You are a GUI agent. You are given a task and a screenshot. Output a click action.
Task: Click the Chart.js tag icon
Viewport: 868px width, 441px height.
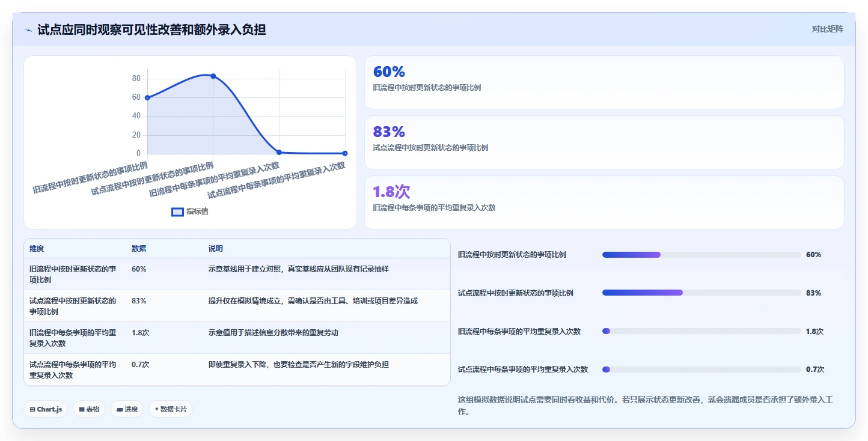pyautogui.click(x=32, y=410)
